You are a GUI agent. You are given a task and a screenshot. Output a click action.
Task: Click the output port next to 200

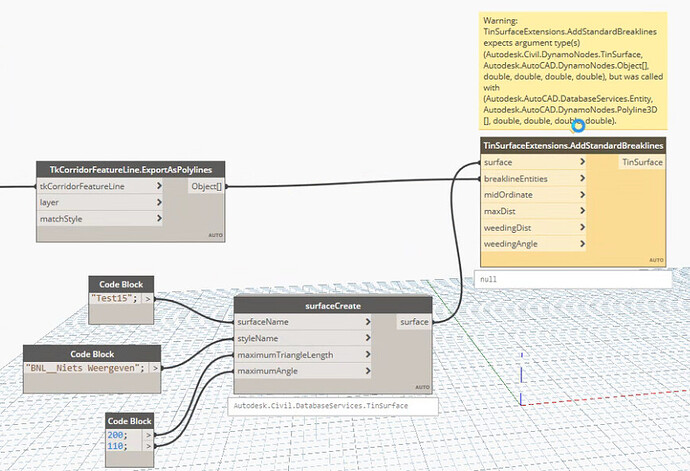(x=148, y=435)
